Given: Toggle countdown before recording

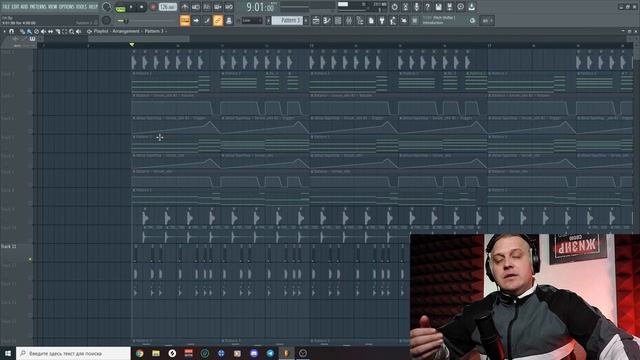Looking at the screenshot, I should coord(207,7).
